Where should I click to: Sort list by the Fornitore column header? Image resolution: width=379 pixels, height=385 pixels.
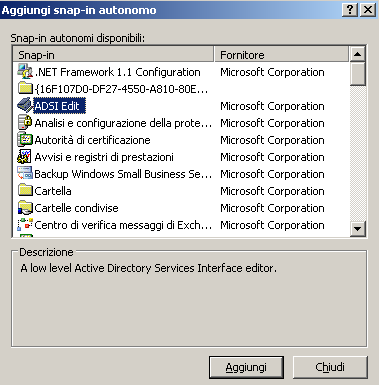(x=282, y=54)
